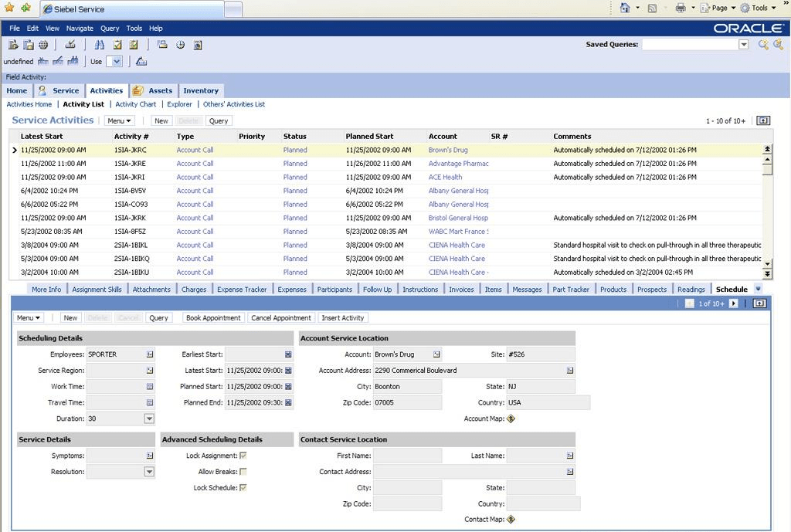Screen dimensions: 791x532
Task: Open the Account pick icon for Brown's Drug
Action: (437, 354)
